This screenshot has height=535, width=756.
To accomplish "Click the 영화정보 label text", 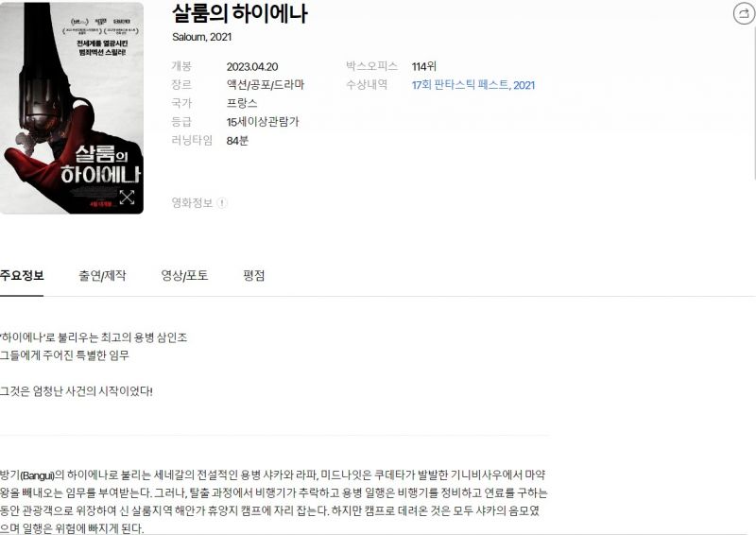I will [192, 202].
